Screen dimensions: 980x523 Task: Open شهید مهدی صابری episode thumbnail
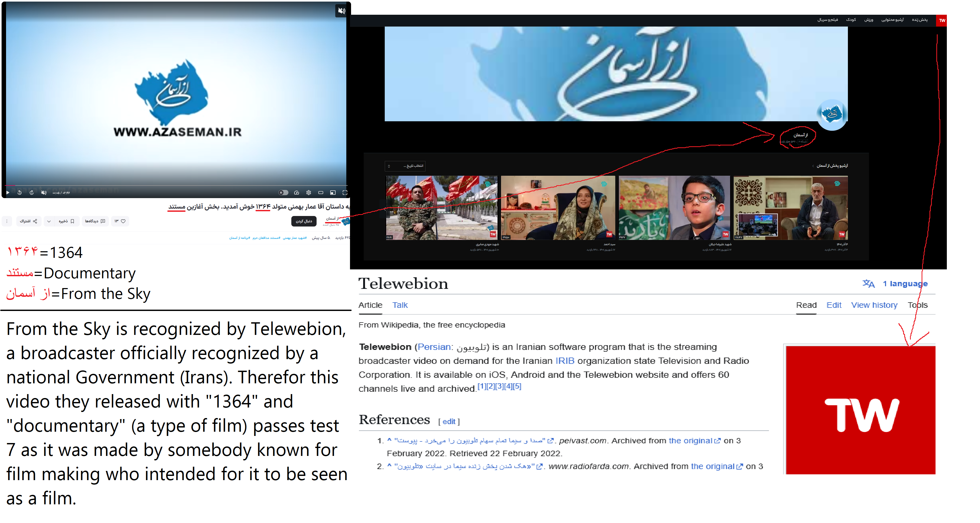click(x=441, y=208)
